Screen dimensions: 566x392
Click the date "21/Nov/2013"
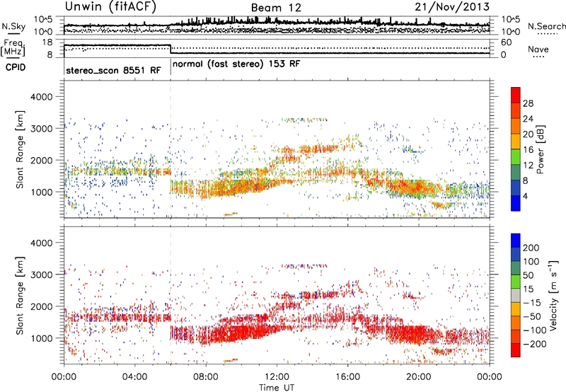pos(452,6)
